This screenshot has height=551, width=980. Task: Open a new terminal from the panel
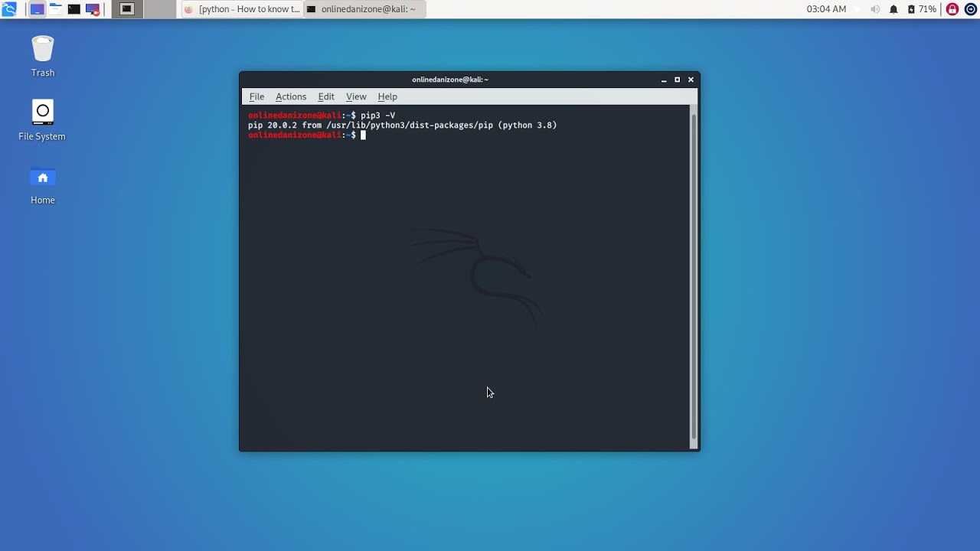[x=73, y=8]
